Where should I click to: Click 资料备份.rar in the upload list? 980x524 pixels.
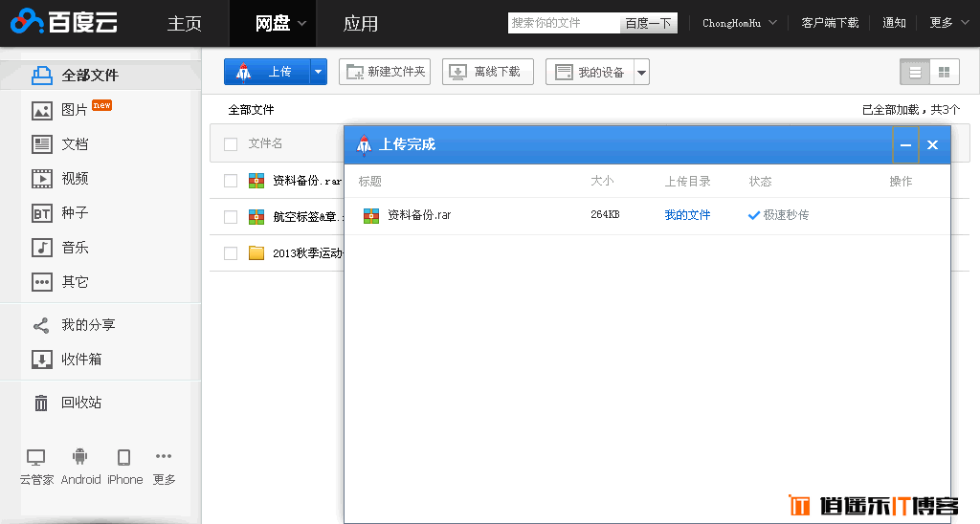pyautogui.click(x=419, y=215)
